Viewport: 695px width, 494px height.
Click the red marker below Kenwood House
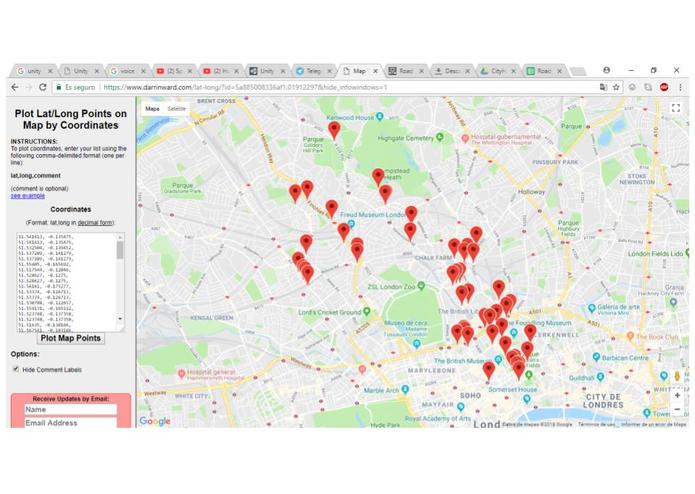click(334, 130)
